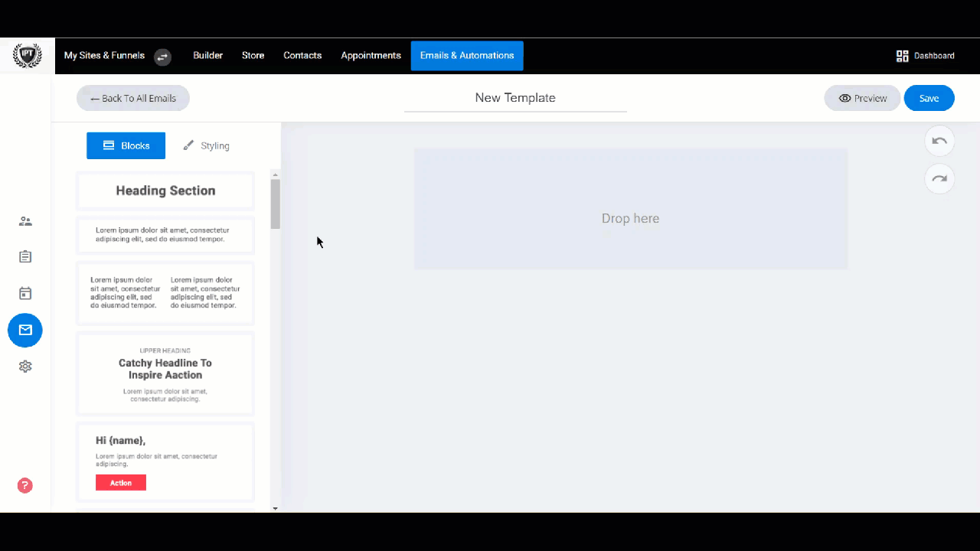The image size is (980, 551).
Task: Go Back To All Emails
Action: [x=132, y=98]
